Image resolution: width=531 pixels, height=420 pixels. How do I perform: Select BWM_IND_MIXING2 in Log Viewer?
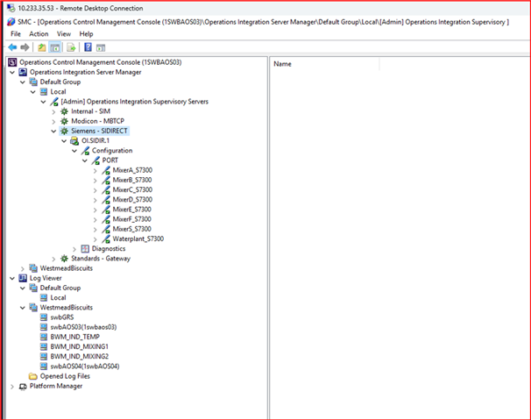(x=79, y=357)
